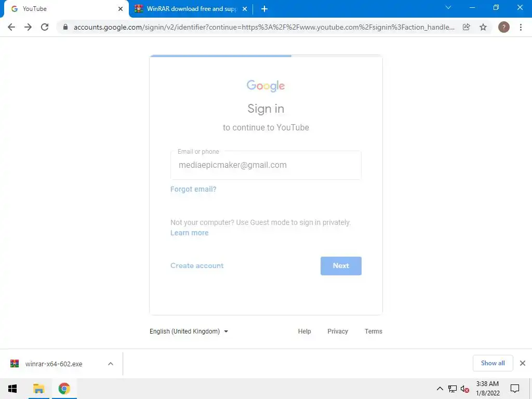Open the network status tray icon
Screen dimensions: 532x399
coord(453,389)
